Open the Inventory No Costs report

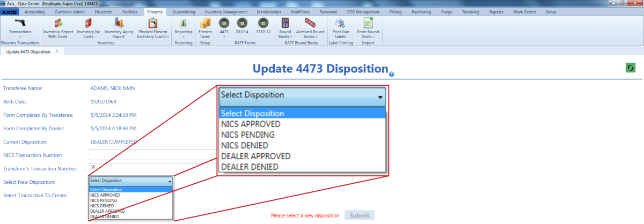[x=89, y=28]
